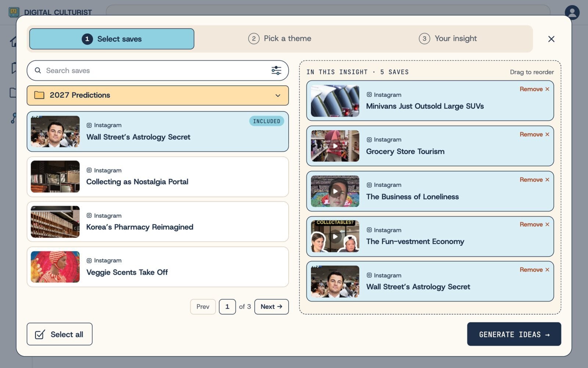Remove Grocery Store Tourism from insight
This screenshot has width=588, height=368.
coord(534,134)
